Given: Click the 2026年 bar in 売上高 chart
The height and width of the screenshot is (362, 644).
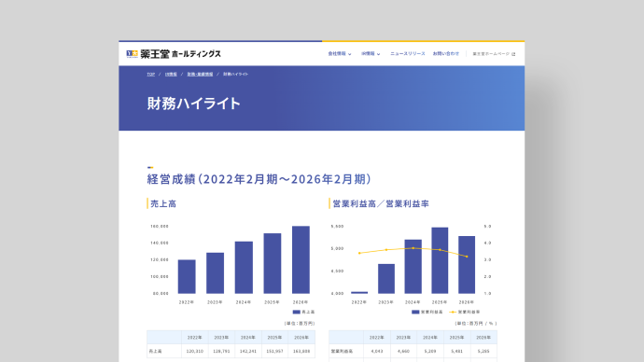Looking at the screenshot, I should click(301, 259).
